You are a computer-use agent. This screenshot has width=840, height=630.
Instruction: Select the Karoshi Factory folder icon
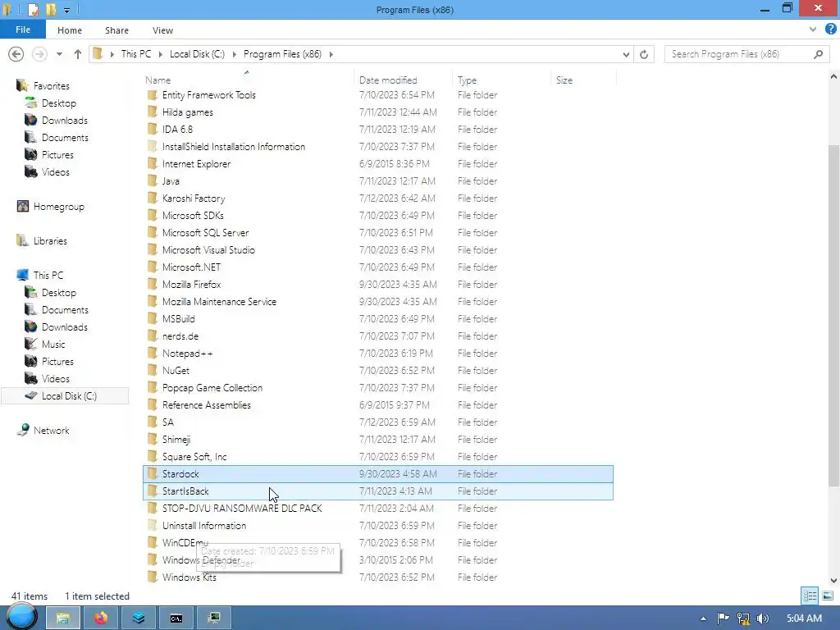click(x=153, y=199)
